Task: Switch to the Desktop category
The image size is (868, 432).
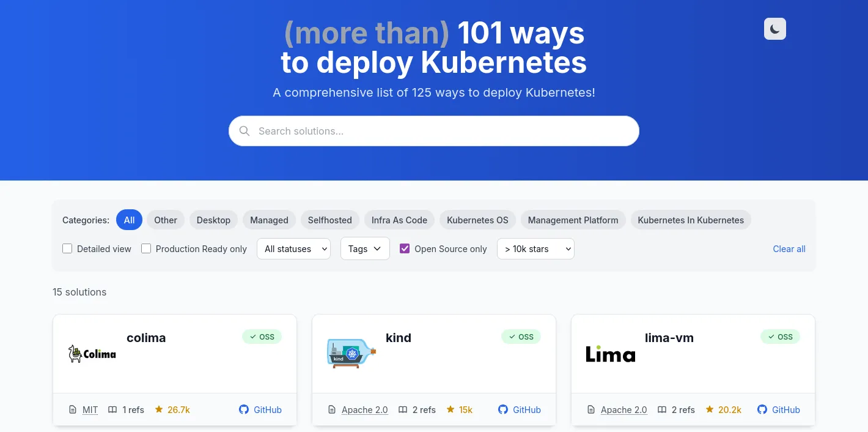Action: point(213,220)
